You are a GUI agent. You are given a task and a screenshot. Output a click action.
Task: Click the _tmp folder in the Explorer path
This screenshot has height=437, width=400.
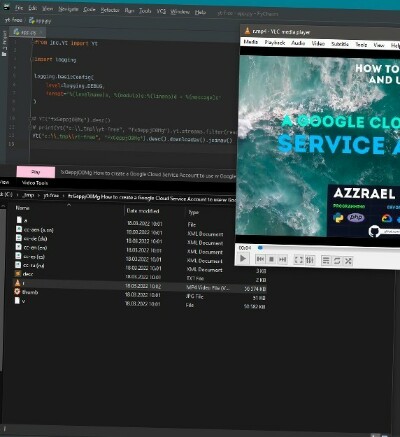click(x=28, y=195)
